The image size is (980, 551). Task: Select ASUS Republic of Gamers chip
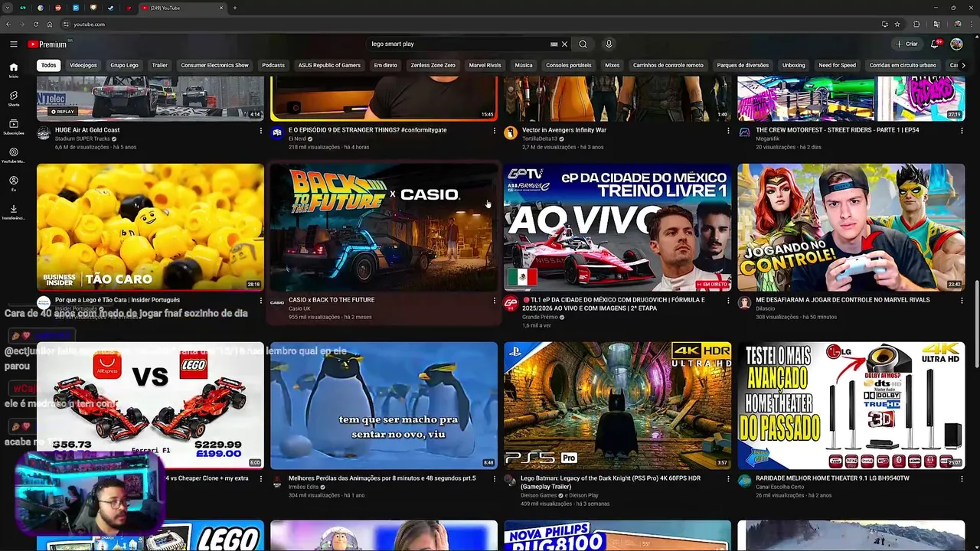329,65
